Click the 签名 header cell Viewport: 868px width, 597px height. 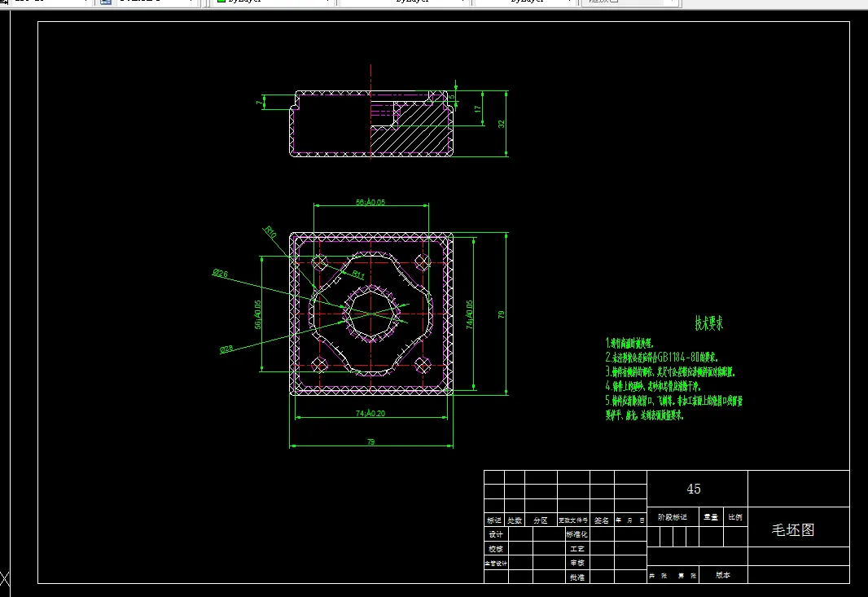pos(602,520)
